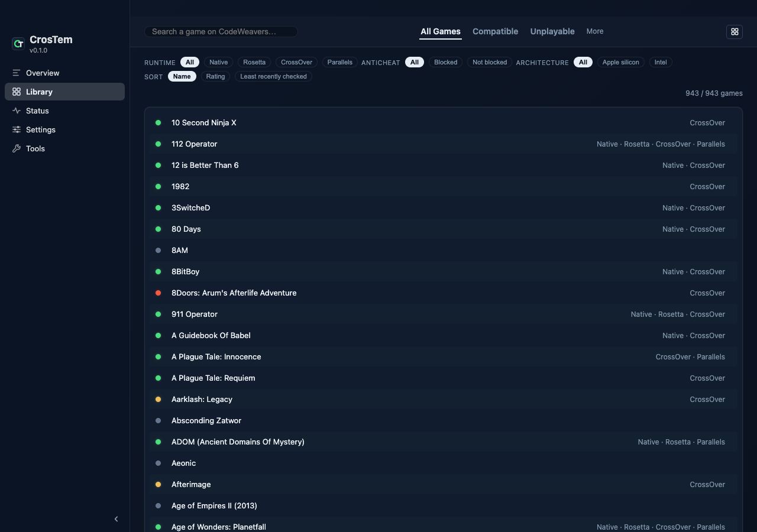Screen dimensions: 757x532
Task: Filter runtime by Parallels
Action: (340, 62)
